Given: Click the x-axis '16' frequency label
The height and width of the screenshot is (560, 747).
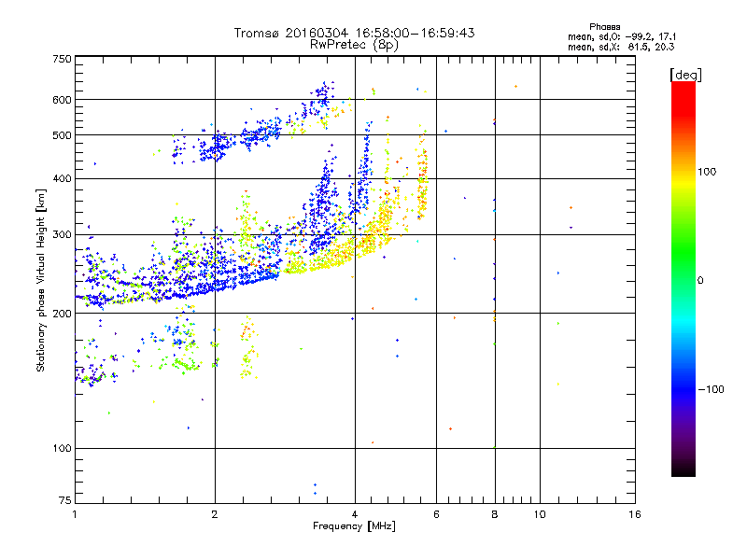Looking at the screenshot, I should pos(635,514).
